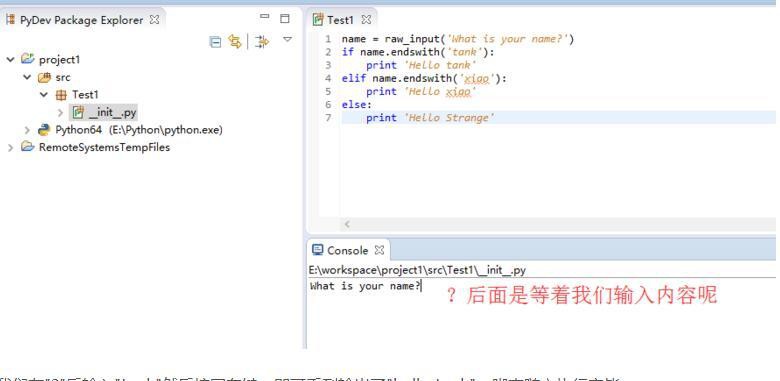
Task: Close the PyDev Package Explorer tab
Action: coord(155,20)
